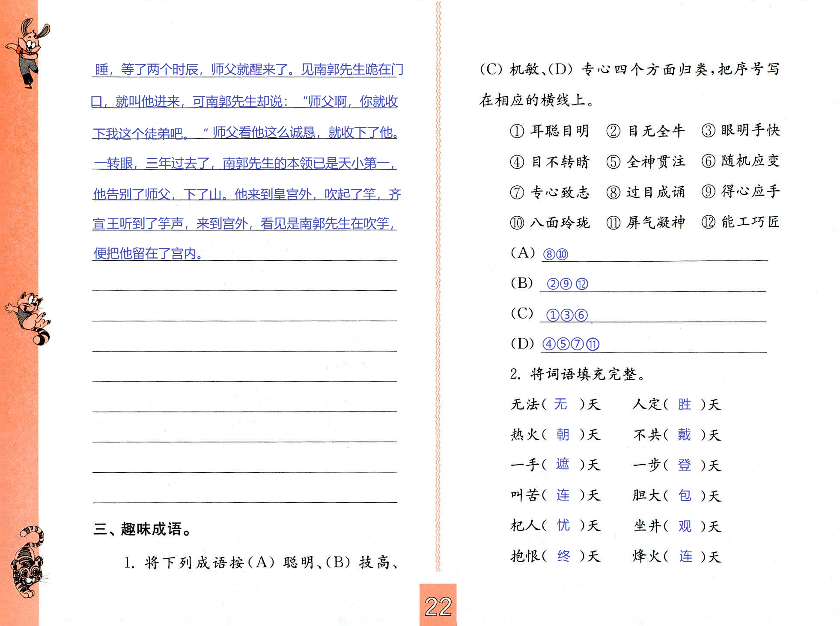The image size is (840, 626).
Task: Click idiom ② 目无全牛
Action: coord(646,131)
